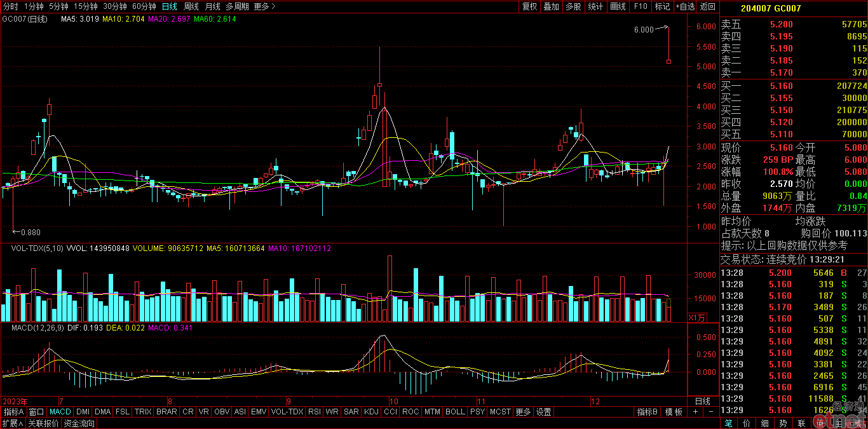This screenshot has width=868, height=429.
Task: Switch to the 月线 monthly chart tab
Action: pos(212,6)
